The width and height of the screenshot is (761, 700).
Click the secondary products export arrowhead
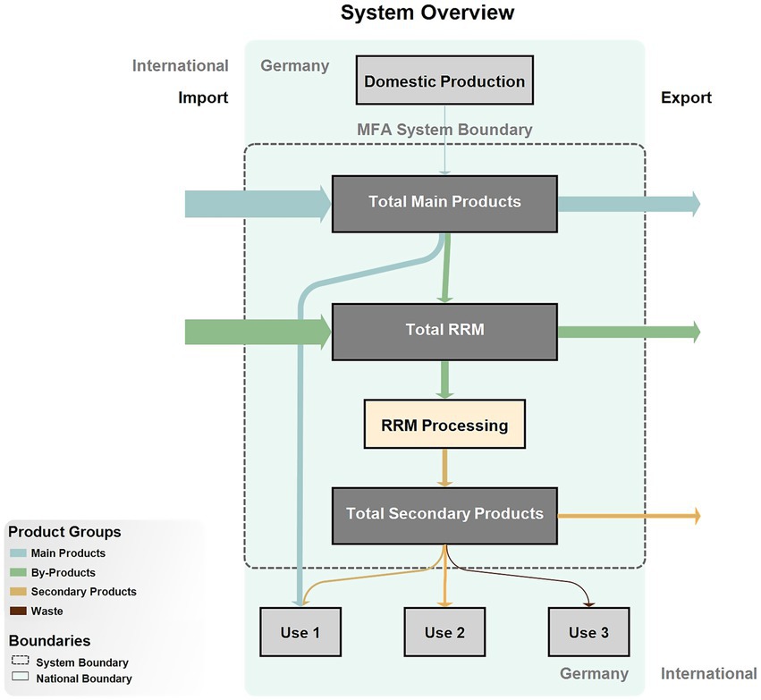point(694,516)
